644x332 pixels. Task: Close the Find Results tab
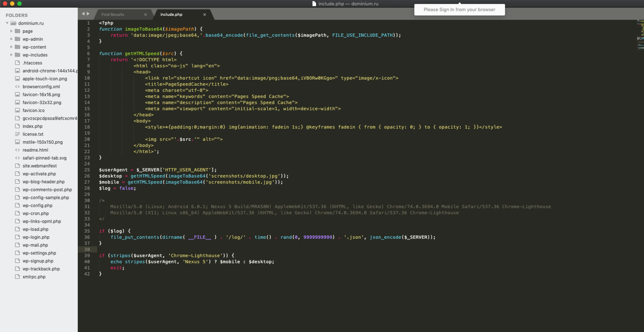pos(145,15)
